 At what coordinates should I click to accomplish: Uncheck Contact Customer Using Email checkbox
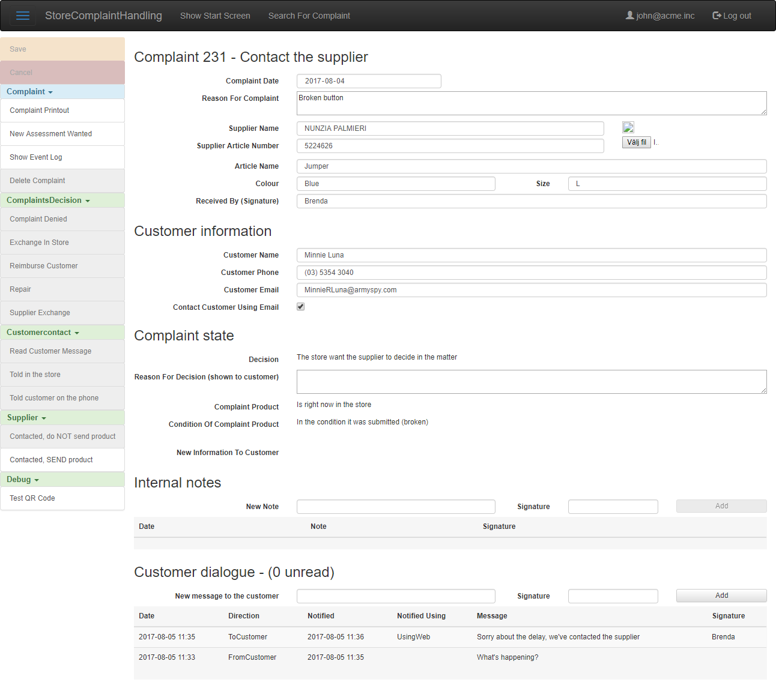tap(301, 307)
